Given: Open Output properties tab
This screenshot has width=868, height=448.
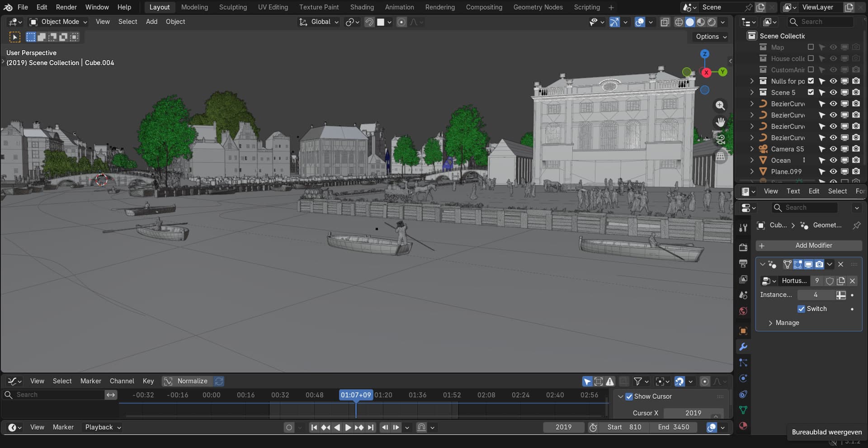Looking at the screenshot, I should [x=743, y=263].
